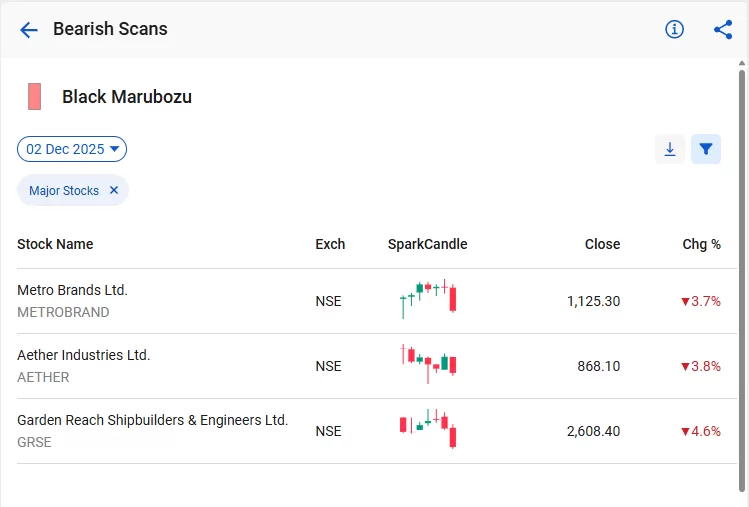Click the vertical scrollbar thumb
Image resolution: width=749 pixels, height=507 pixels.
tap(742, 281)
